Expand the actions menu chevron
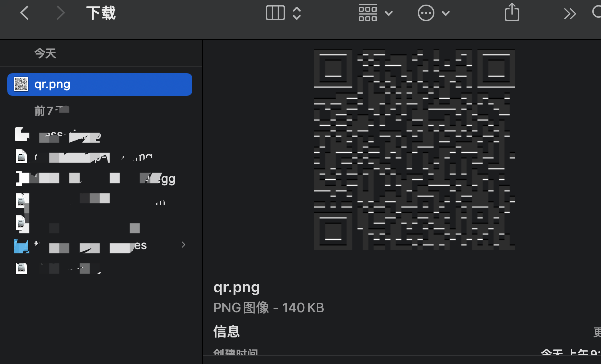Image resolution: width=601 pixels, height=364 pixels. click(x=446, y=14)
